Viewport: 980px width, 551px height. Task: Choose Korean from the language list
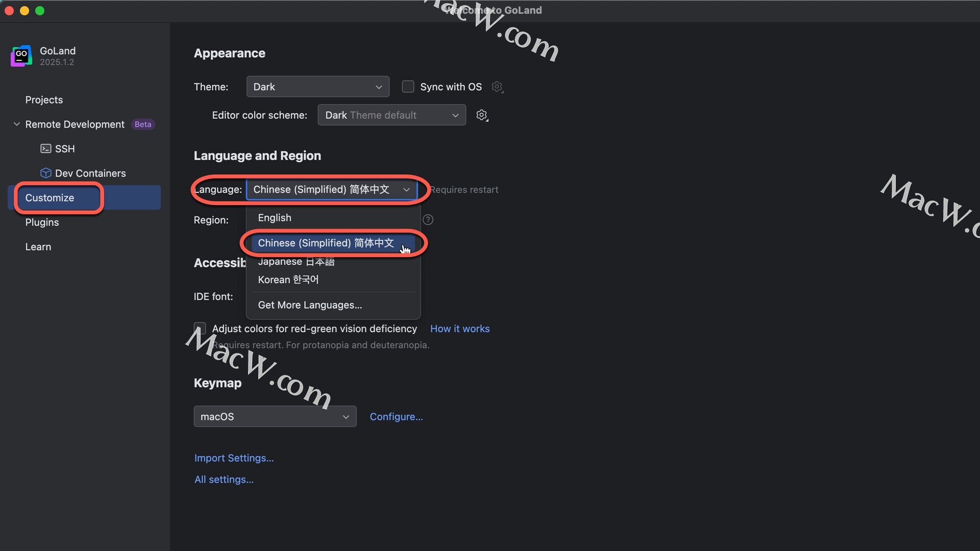[x=333, y=280]
